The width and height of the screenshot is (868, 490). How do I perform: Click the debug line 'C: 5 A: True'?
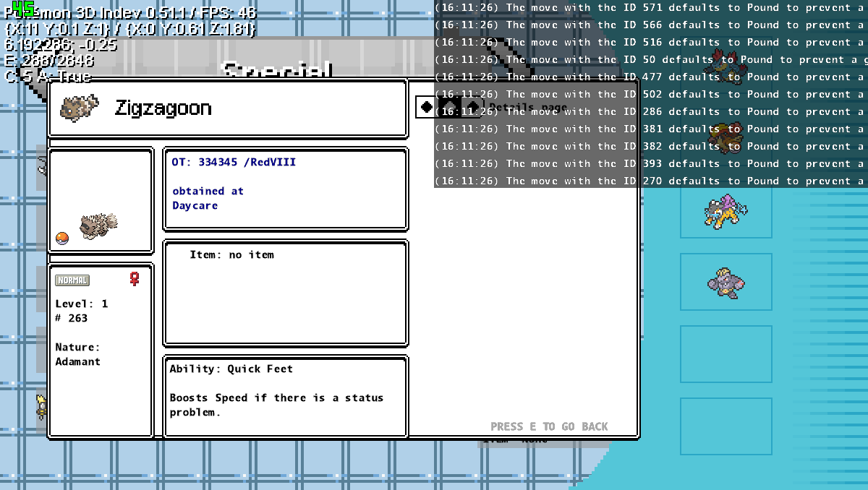48,77
